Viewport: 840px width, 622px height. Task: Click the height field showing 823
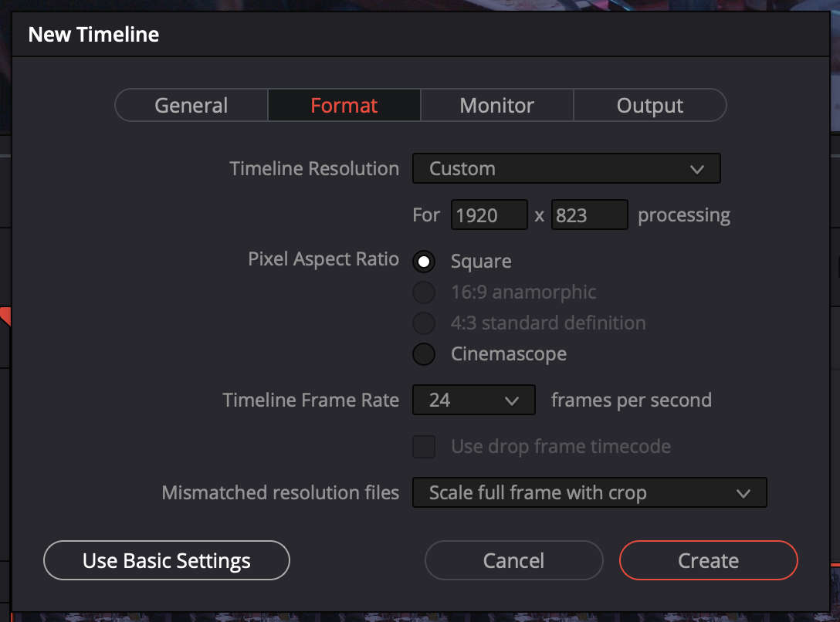(x=589, y=215)
